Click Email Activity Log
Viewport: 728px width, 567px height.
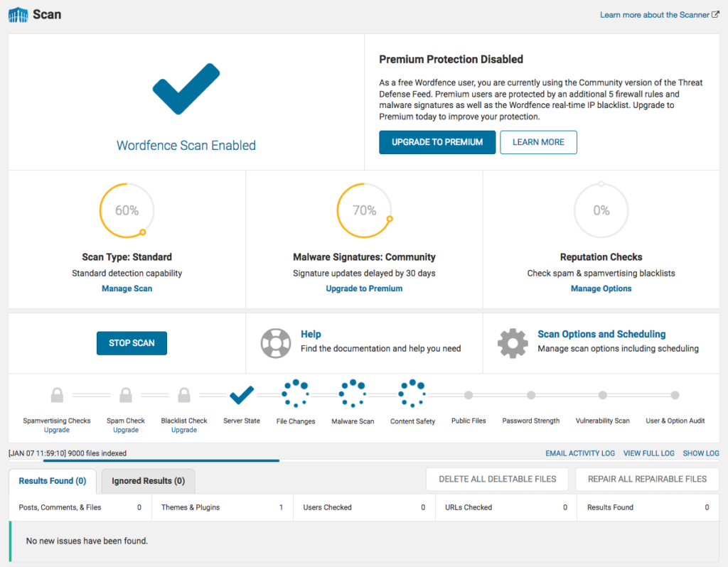(580, 453)
